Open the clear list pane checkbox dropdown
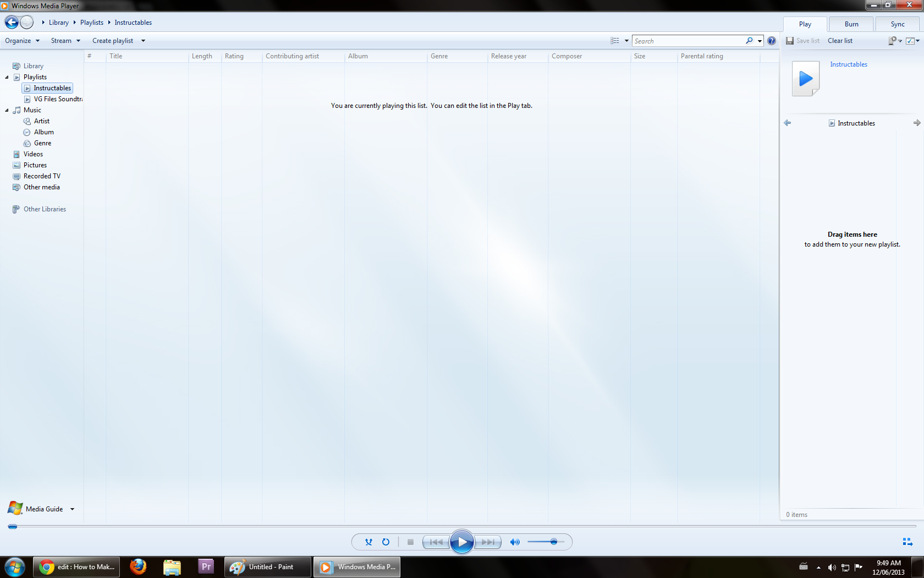This screenshot has width=924, height=578. [x=913, y=41]
